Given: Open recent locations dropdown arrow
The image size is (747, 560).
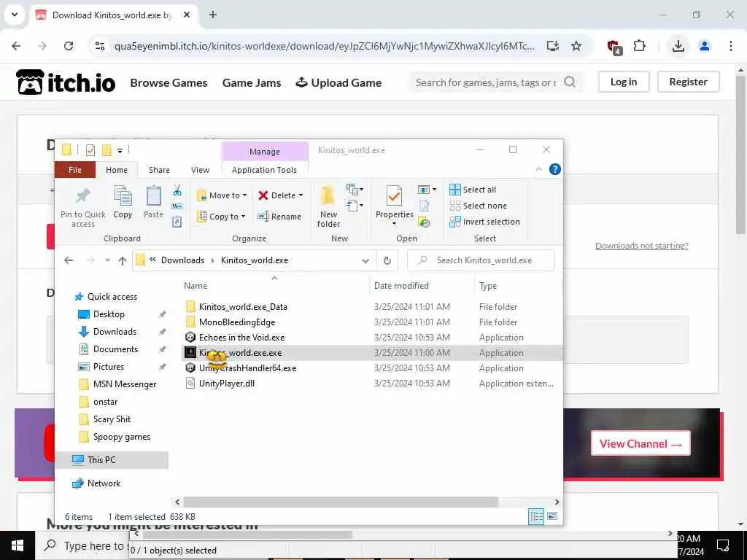Looking at the screenshot, I should 108,260.
